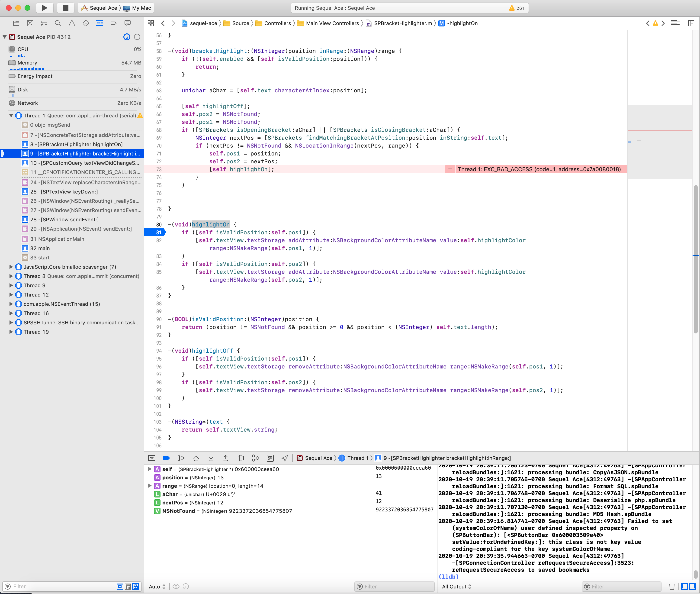Click the debug gauges view button
Viewport: 700px width, 594px height.
pos(127,37)
